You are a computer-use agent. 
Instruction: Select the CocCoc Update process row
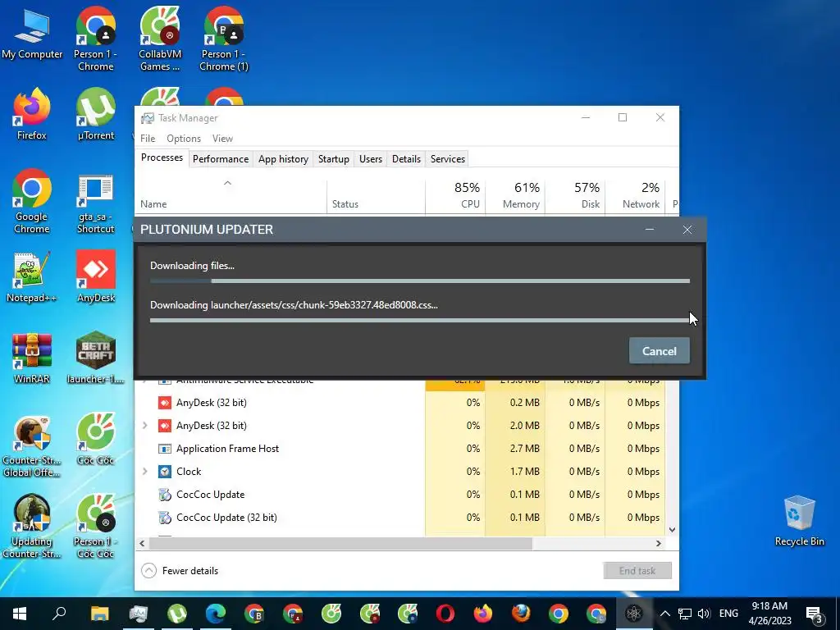pyautogui.click(x=400, y=495)
